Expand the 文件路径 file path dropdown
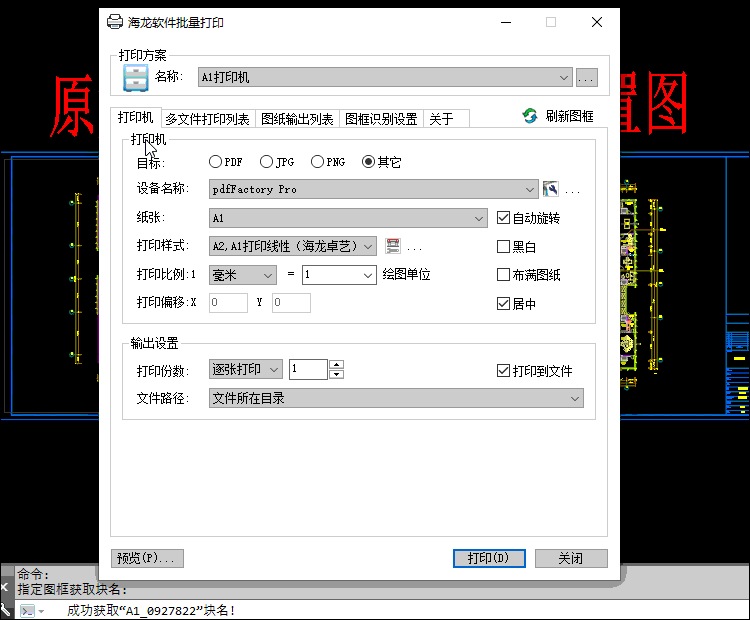The image size is (750, 620). coord(575,399)
